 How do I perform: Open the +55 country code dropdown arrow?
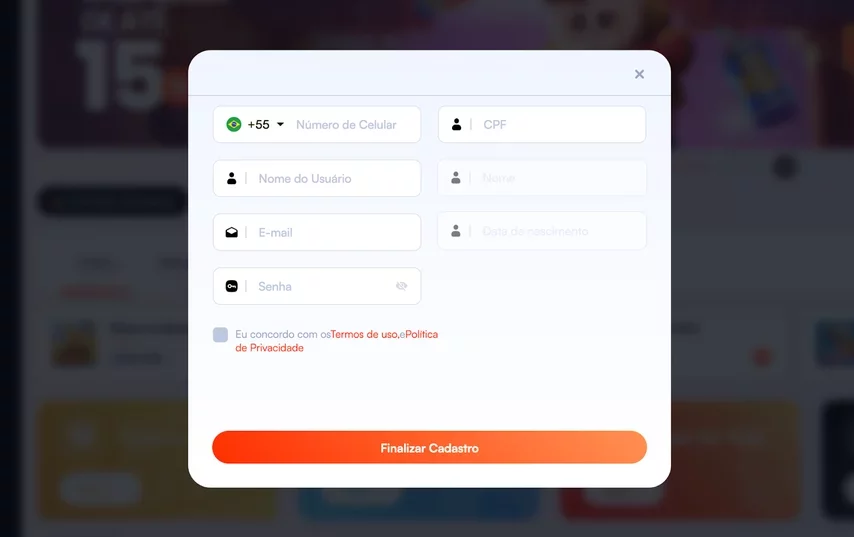click(280, 124)
